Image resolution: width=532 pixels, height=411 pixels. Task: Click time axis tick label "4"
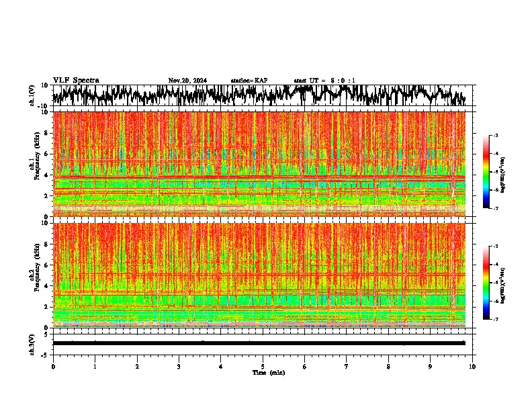[221, 367]
